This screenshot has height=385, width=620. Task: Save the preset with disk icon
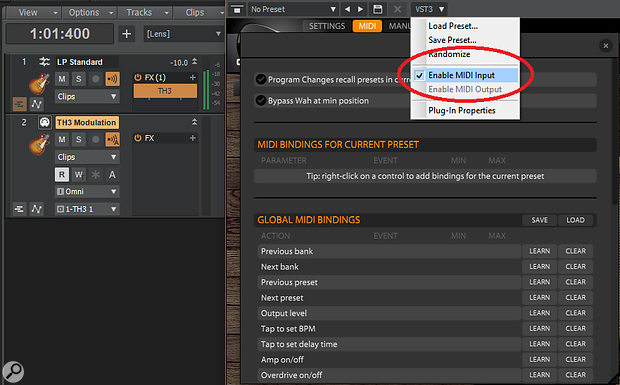coord(378,9)
